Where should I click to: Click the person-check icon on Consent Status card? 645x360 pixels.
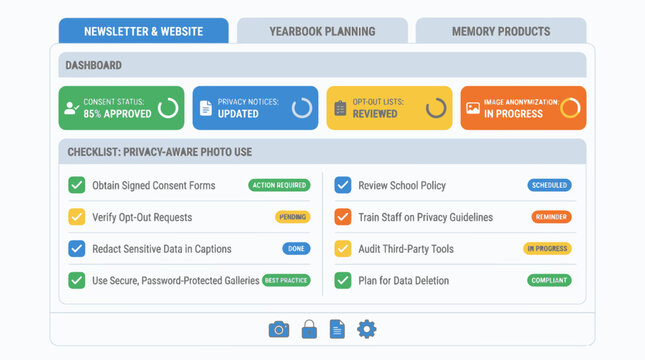coord(72,108)
